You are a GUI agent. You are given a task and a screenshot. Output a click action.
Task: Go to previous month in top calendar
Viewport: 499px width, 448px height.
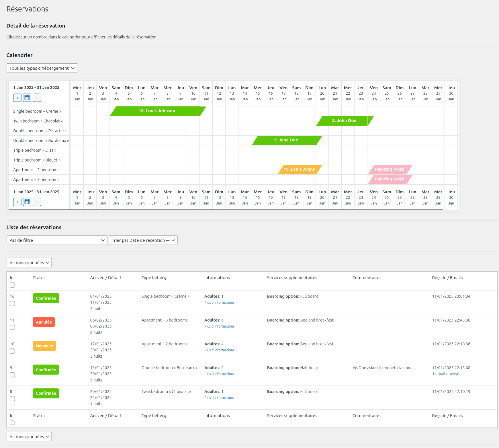[x=17, y=98]
